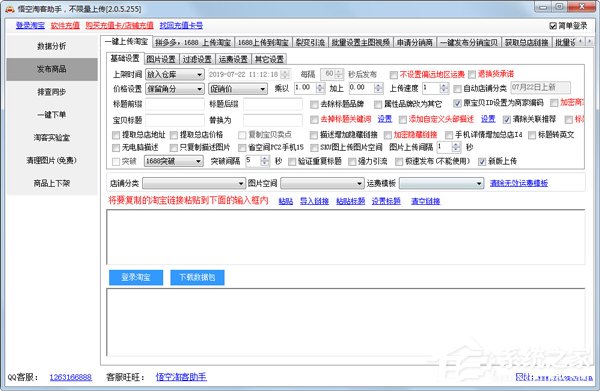The image size is (600, 391).
Task: Click the 上传速度 stepper arrows
Action: [444, 89]
